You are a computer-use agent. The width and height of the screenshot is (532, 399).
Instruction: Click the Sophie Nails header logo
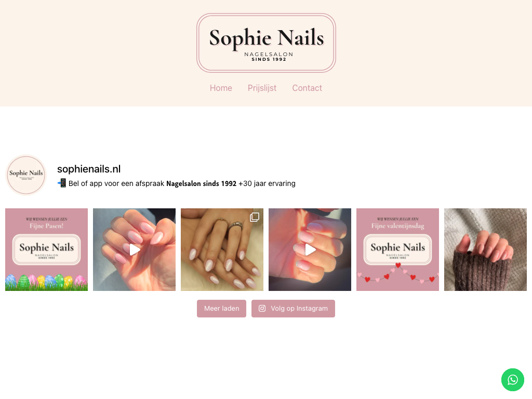pos(266,43)
